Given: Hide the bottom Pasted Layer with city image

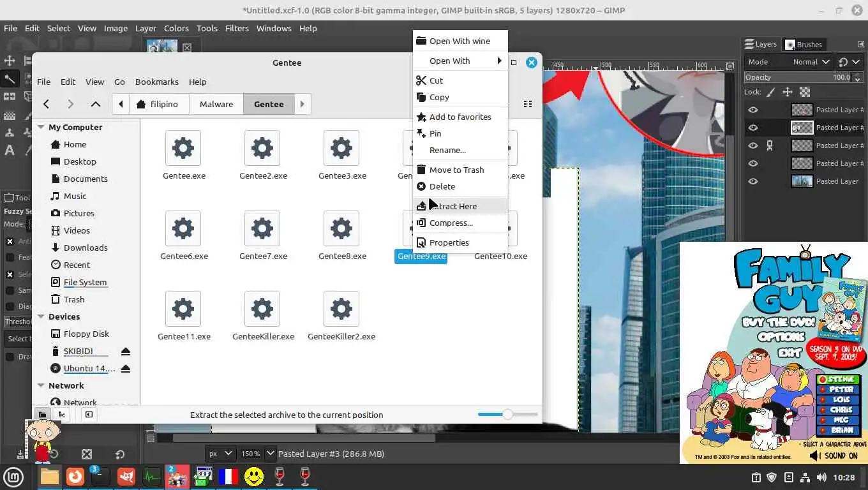Looking at the screenshot, I should click(753, 181).
